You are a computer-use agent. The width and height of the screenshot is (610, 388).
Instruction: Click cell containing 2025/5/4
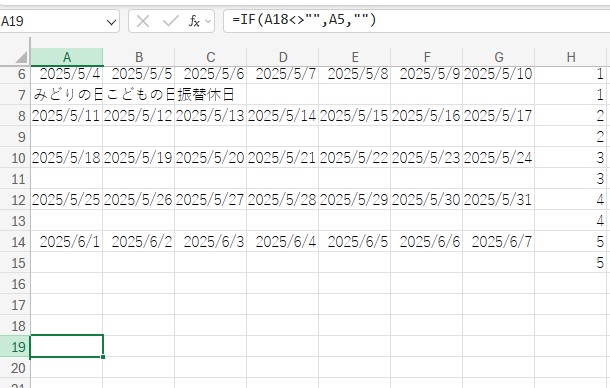point(67,74)
